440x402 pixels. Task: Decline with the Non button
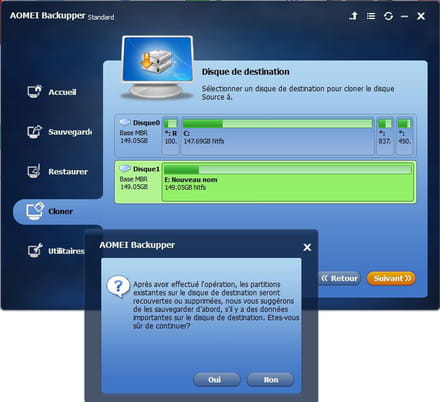point(270,380)
